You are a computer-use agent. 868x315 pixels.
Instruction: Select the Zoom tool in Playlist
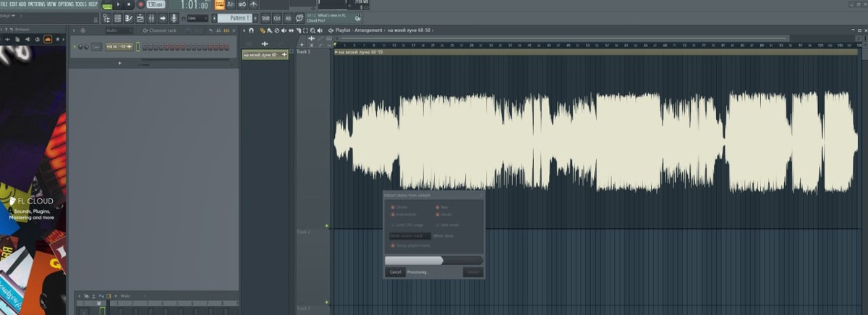coord(312,30)
